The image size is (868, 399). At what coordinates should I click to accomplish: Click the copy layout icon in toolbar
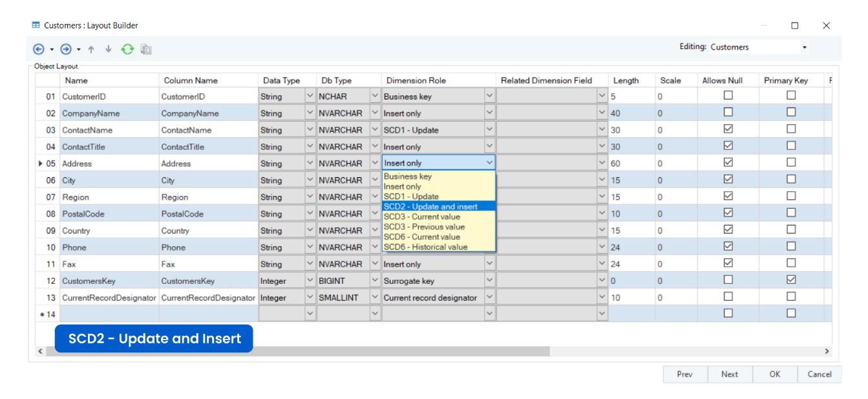pyautogui.click(x=146, y=49)
